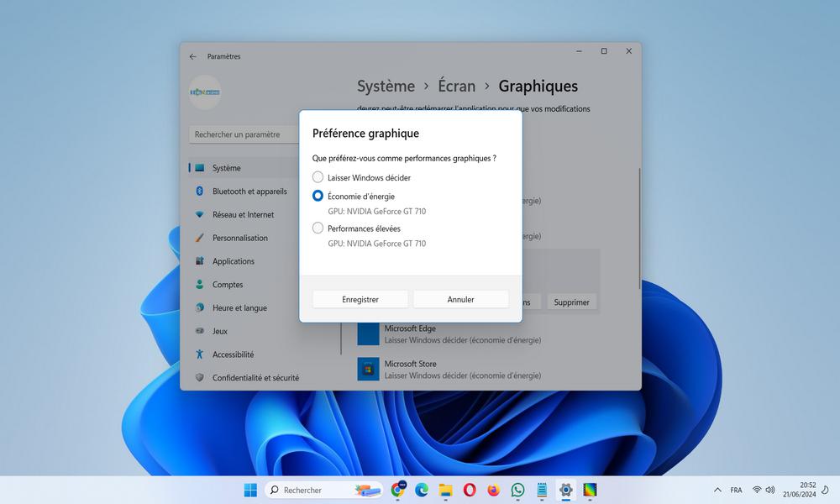Image resolution: width=840 pixels, height=504 pixels.
Task: Launch Opera browser from the taskbar
Action: pos(470,490)
